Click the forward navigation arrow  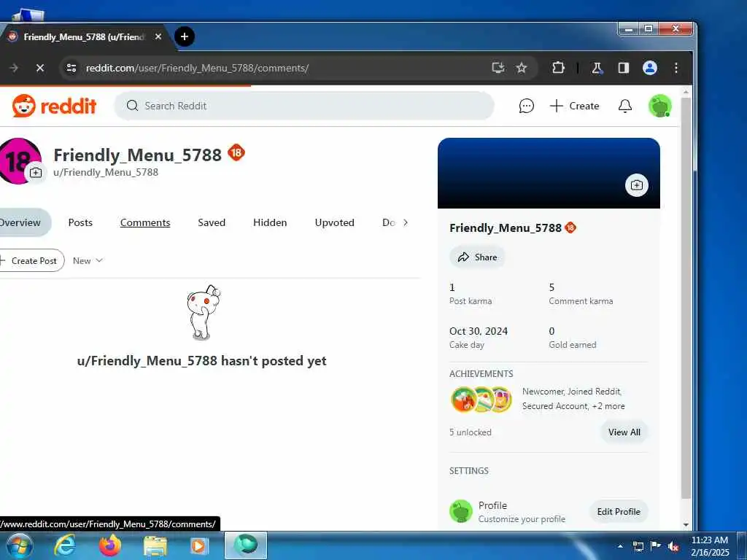[13, 68]
